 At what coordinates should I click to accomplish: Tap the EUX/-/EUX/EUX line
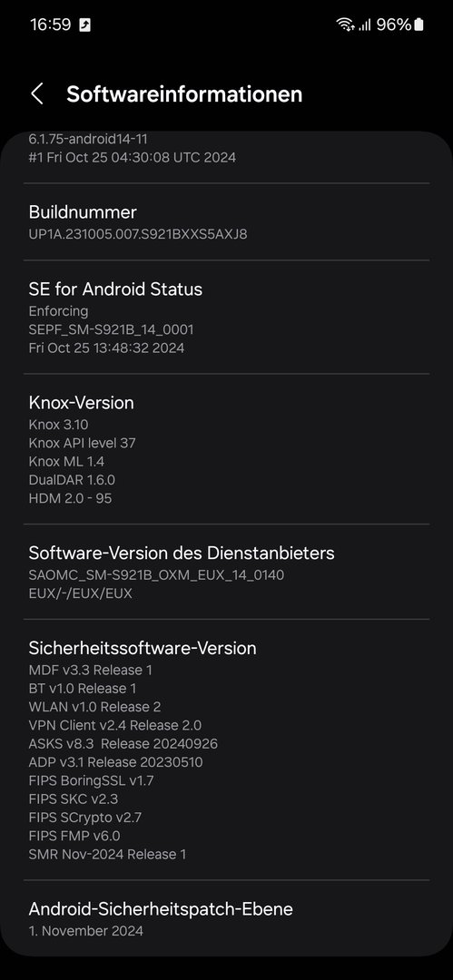(x=80, y=593)
